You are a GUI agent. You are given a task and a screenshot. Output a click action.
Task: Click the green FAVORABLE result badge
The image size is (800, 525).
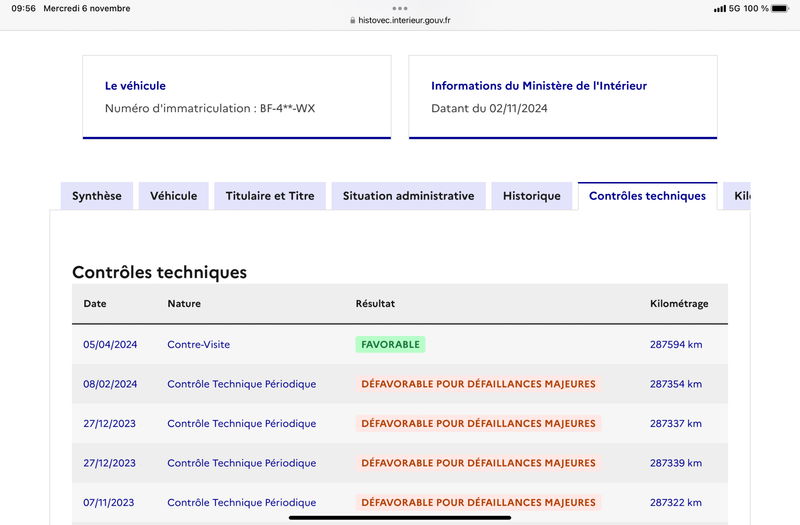click(390, 344)
